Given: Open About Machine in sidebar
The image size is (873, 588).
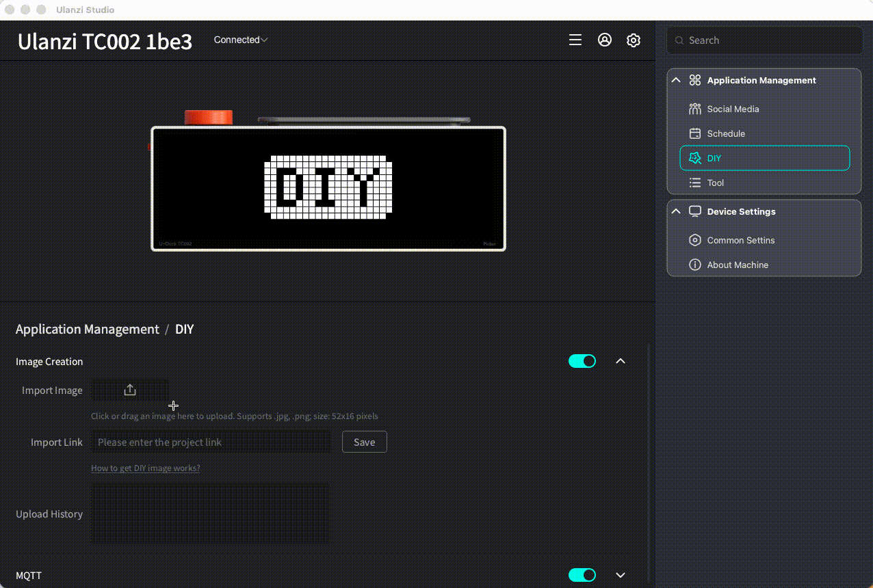Looking at the screenshot, I should point(764,265).
